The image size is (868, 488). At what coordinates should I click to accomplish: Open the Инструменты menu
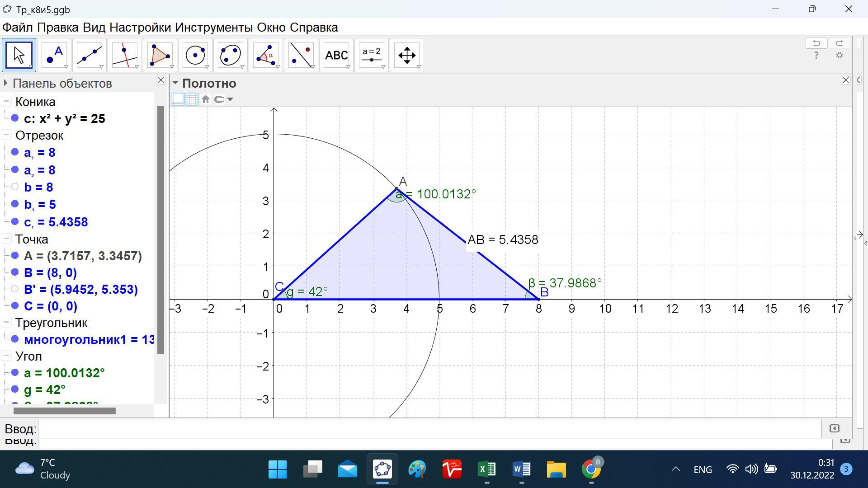pyautogui.click(x=214, y=28)
